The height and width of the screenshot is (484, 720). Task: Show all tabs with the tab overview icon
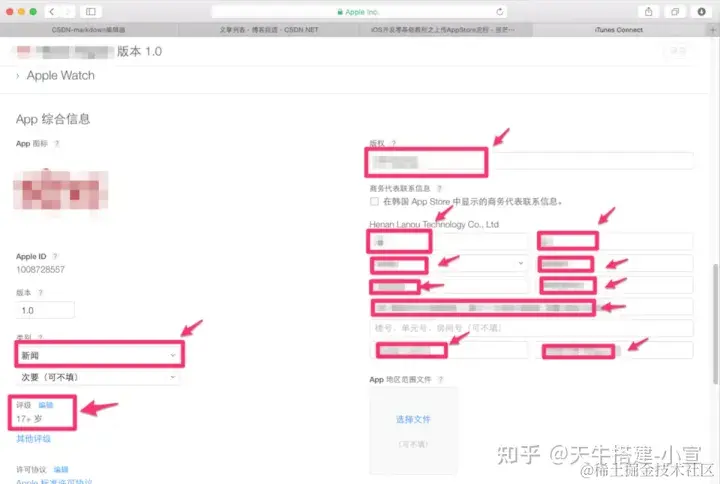(675, 11)
